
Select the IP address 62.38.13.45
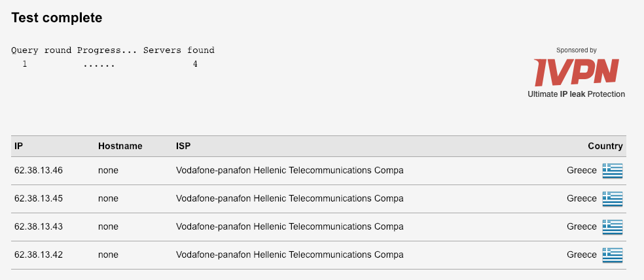(x=39, y=198)
